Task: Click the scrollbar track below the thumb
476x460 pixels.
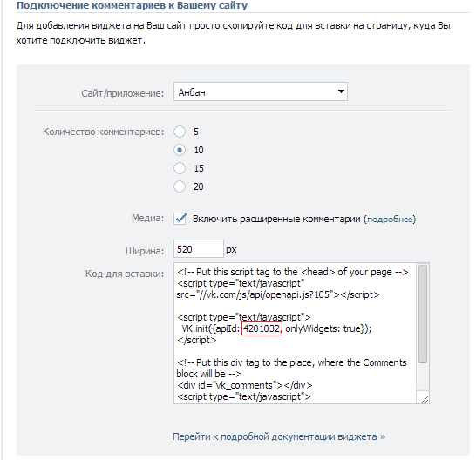Action: tap(423, 376)
